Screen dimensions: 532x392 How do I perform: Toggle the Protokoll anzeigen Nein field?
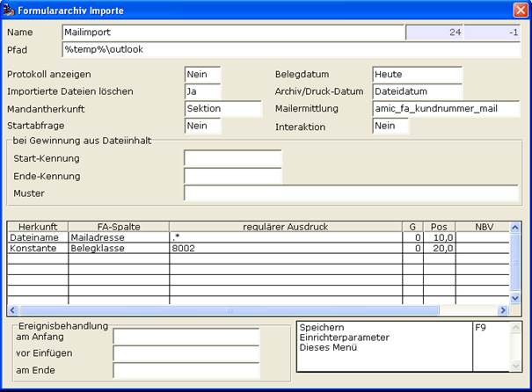click(x=203, y=74)
